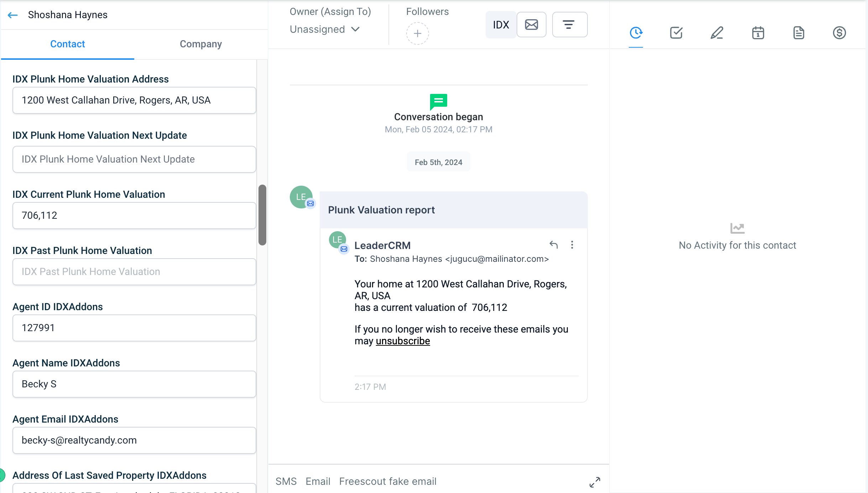Screen dimensions: 868x493
Task: Open the Notes pencil icon tab
Action: coord(717,33)
